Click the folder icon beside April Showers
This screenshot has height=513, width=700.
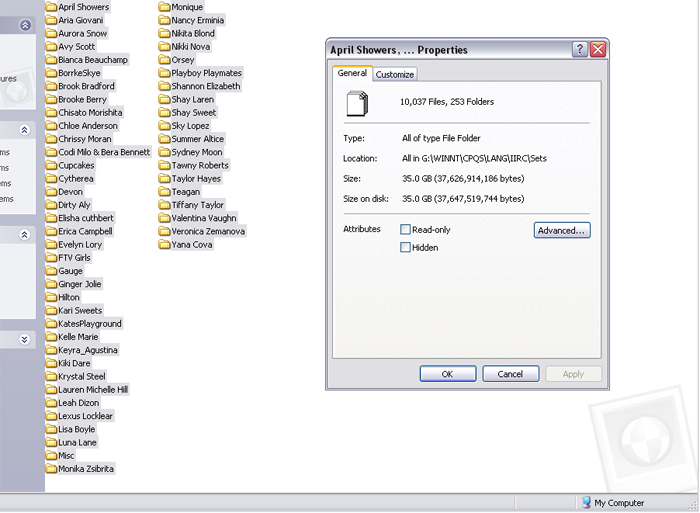pyautogui.click(x=52, y=7)
